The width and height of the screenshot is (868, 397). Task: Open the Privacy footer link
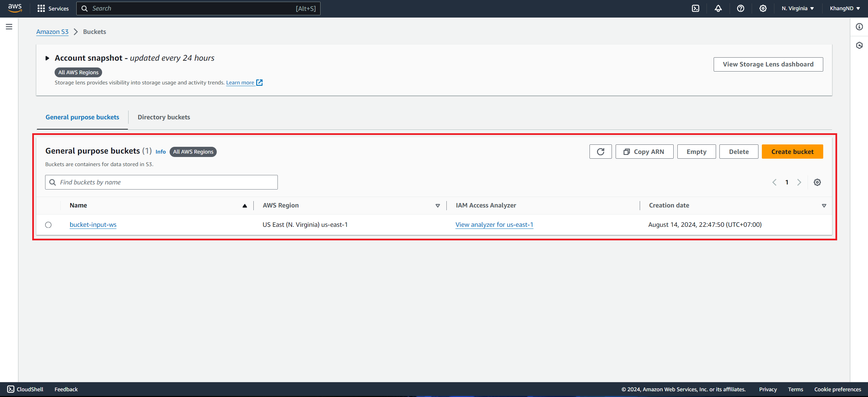[768, 389]
